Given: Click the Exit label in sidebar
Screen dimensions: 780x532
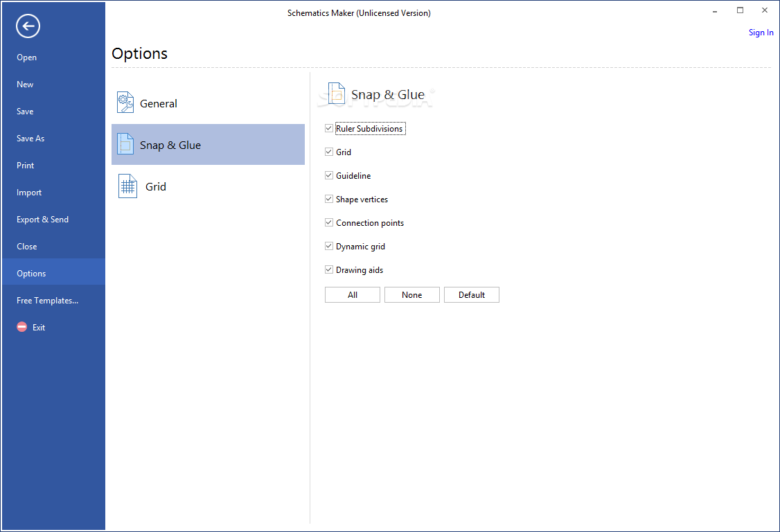Looking at the screenshot, I should click(x=39, y=328).
